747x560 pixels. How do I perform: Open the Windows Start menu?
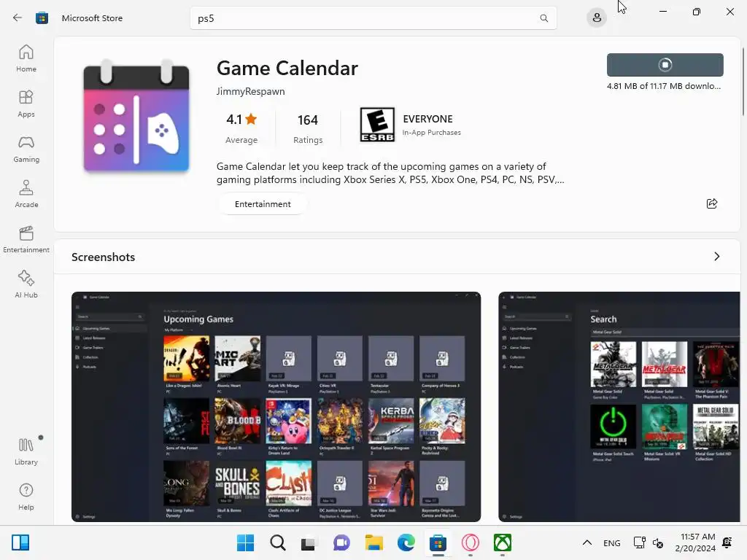click(246, 542)
